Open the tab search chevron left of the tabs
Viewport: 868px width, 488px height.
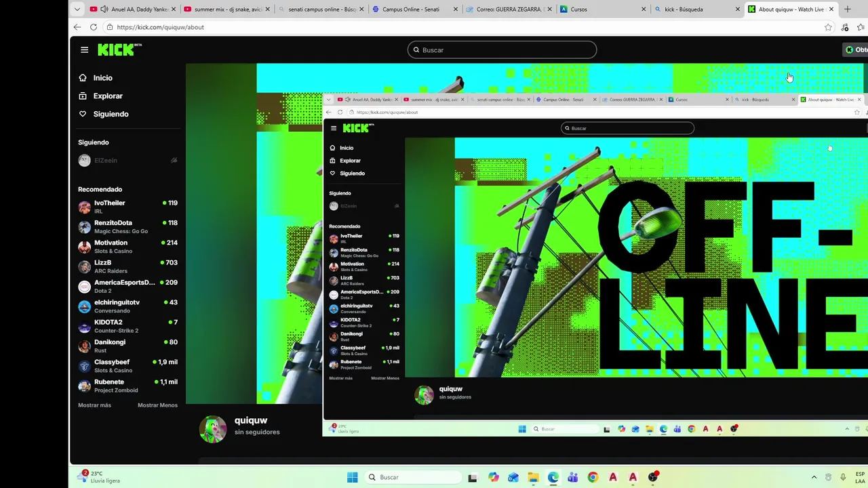[77, 9]
